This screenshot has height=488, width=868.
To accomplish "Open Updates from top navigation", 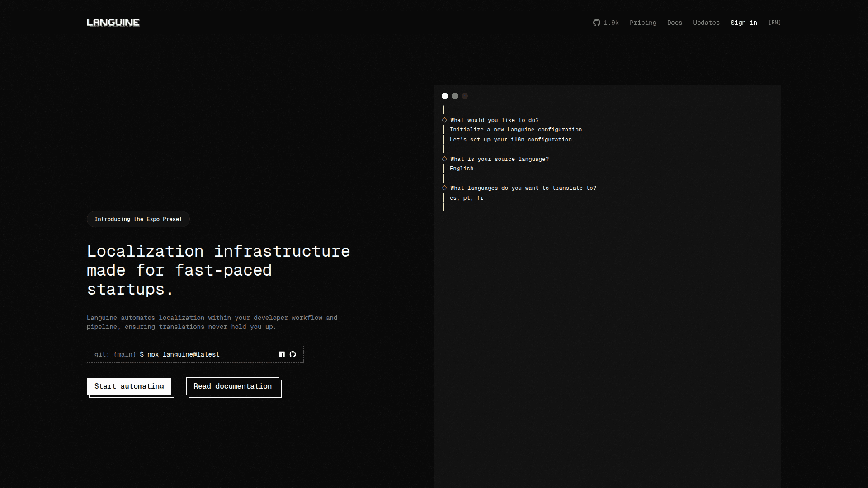I will tap(706, 23).
